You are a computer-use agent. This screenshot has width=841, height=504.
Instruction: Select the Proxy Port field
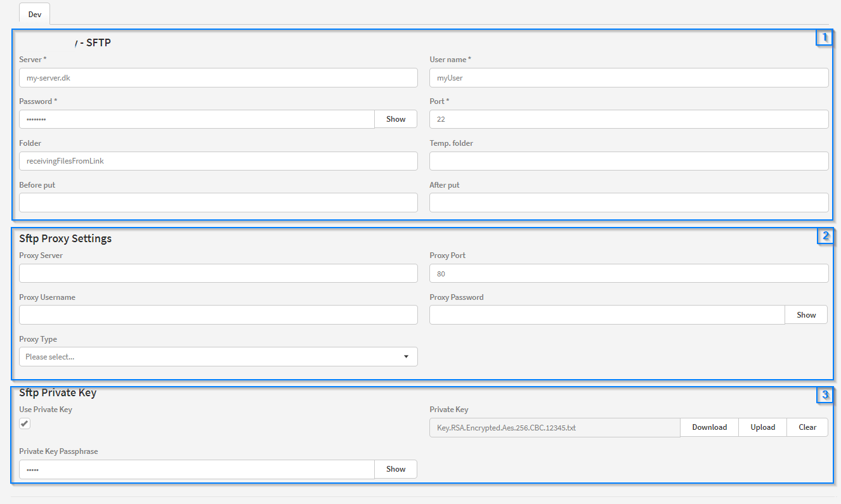pyautogui.click(x=629, y=273)
